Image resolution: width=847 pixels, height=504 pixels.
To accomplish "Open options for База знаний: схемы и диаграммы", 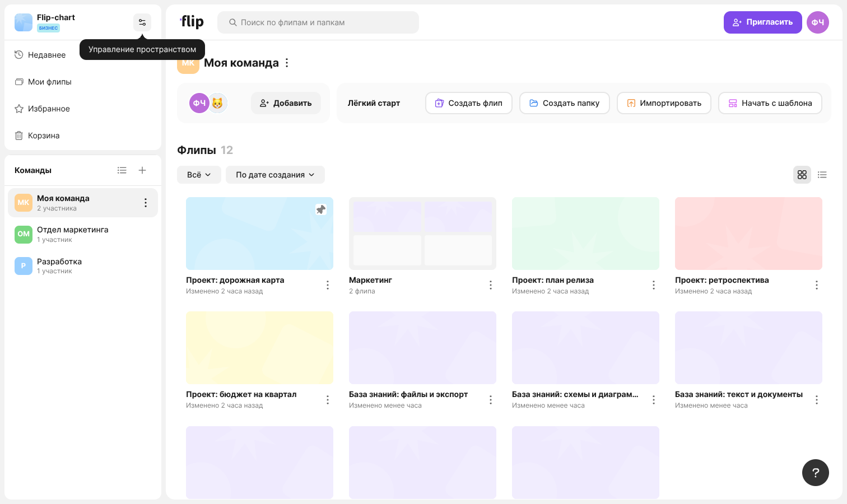I will click(654, 400).
